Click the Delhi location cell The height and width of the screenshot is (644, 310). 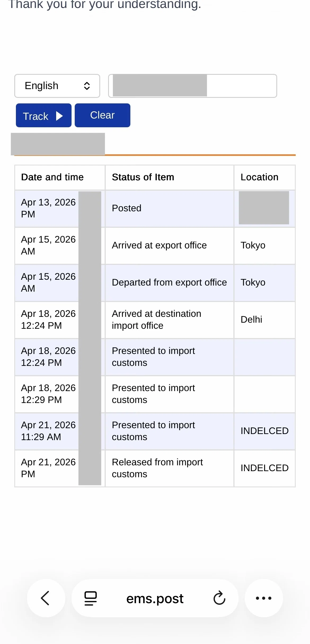265,320
